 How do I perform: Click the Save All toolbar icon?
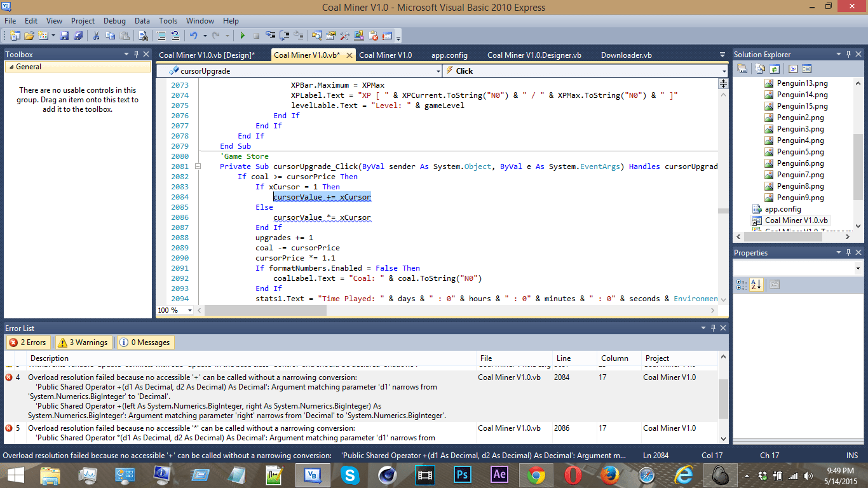click(78, 36)
